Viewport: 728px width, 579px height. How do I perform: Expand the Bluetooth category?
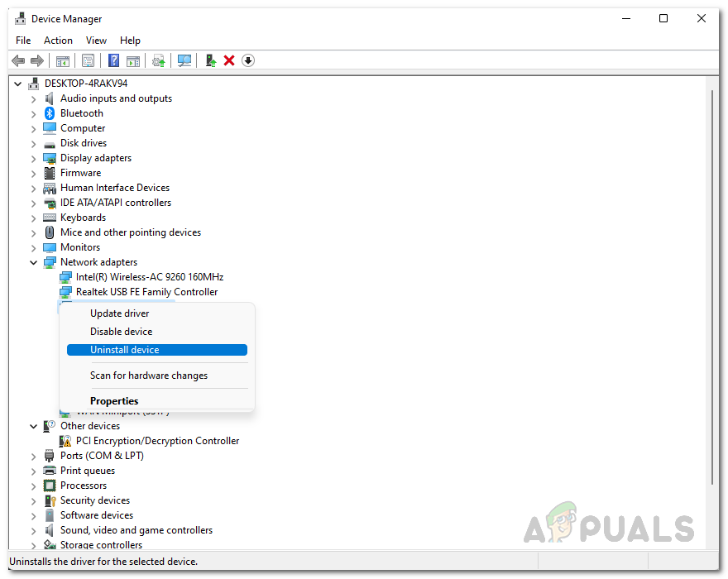point(33,114)
